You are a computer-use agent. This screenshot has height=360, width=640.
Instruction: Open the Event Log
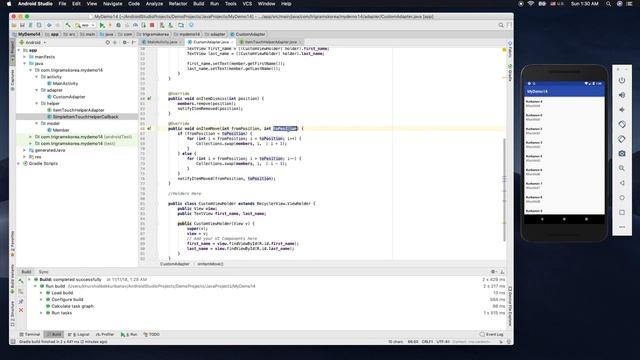tap(492, 334)
